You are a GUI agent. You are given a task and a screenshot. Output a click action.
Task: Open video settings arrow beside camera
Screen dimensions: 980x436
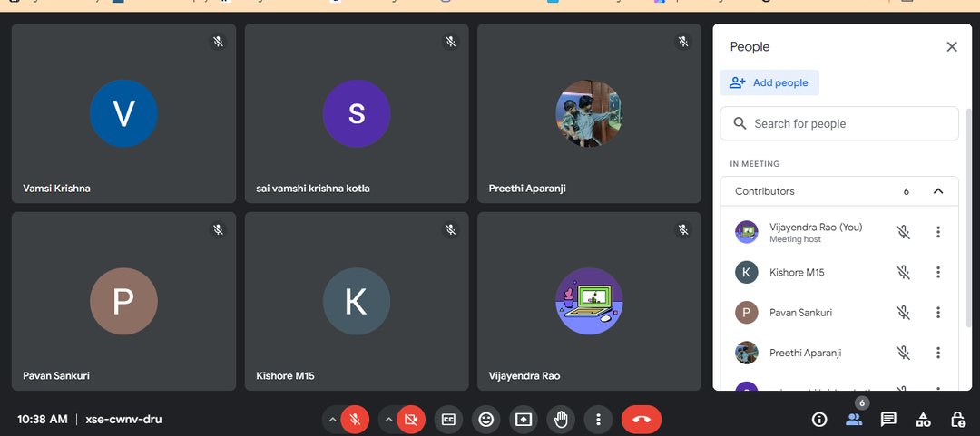tap(388, 419)
